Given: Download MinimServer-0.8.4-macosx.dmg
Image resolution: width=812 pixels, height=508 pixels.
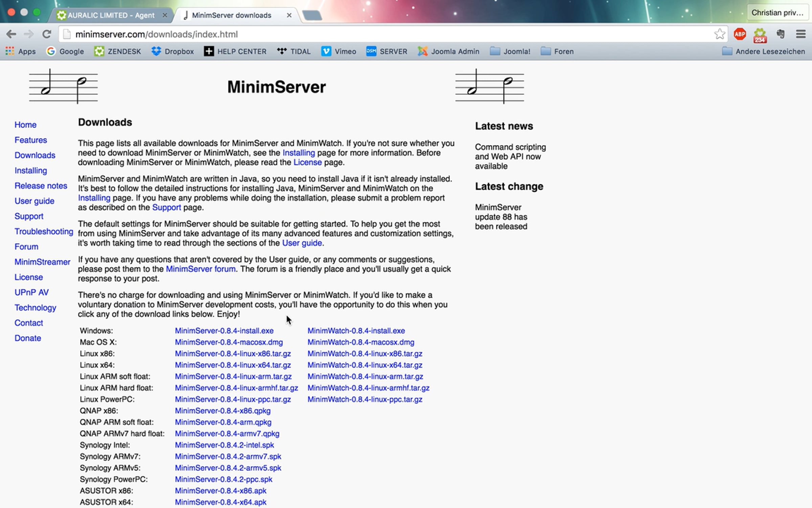Looking at the screenshot, I should (229, 342).
